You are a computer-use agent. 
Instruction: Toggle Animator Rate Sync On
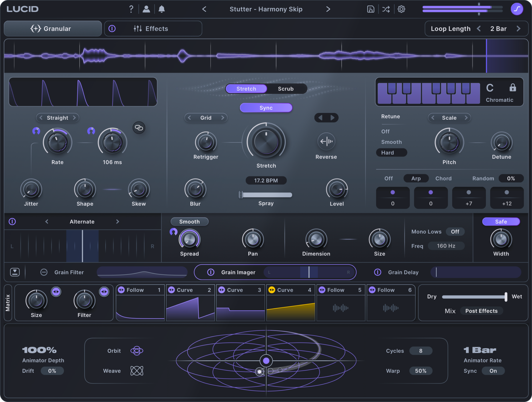pyautogui.click(x=493, y=371)
